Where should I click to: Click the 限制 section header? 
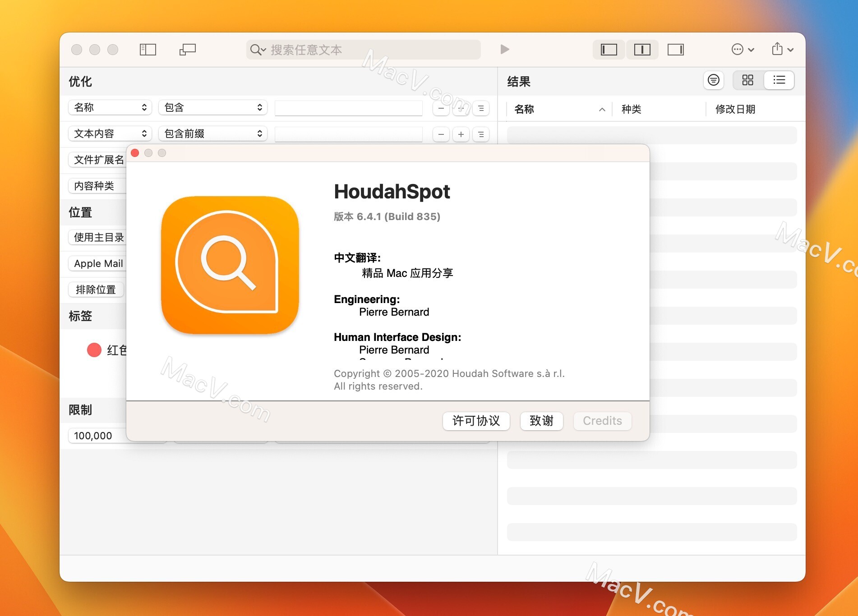coord(80,410)
